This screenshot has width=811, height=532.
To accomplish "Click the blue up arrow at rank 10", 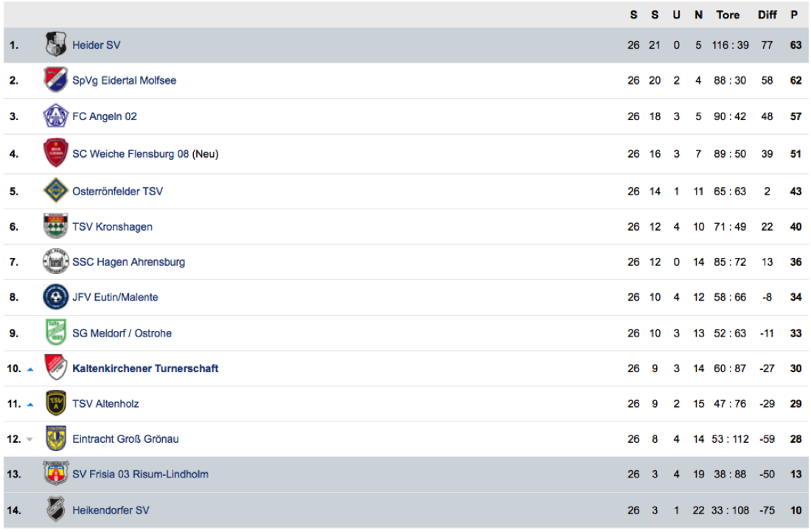I will [x=30, y=369].
